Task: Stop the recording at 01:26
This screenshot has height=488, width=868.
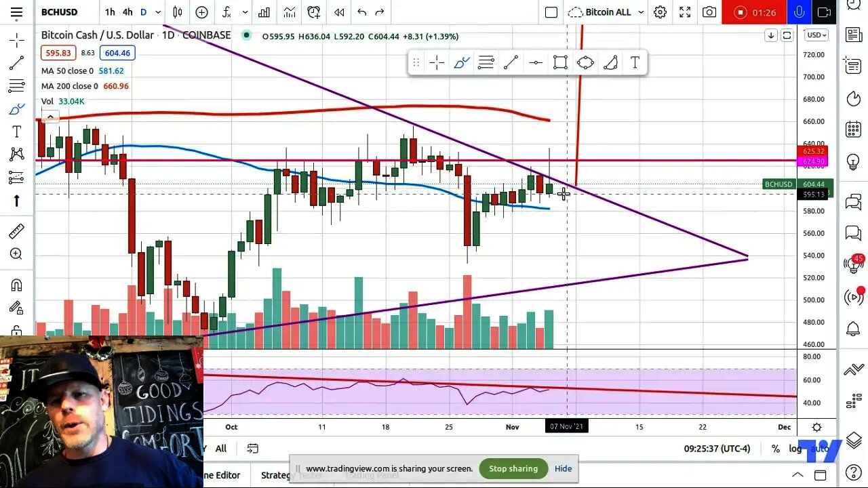Action: pos(755,12)
